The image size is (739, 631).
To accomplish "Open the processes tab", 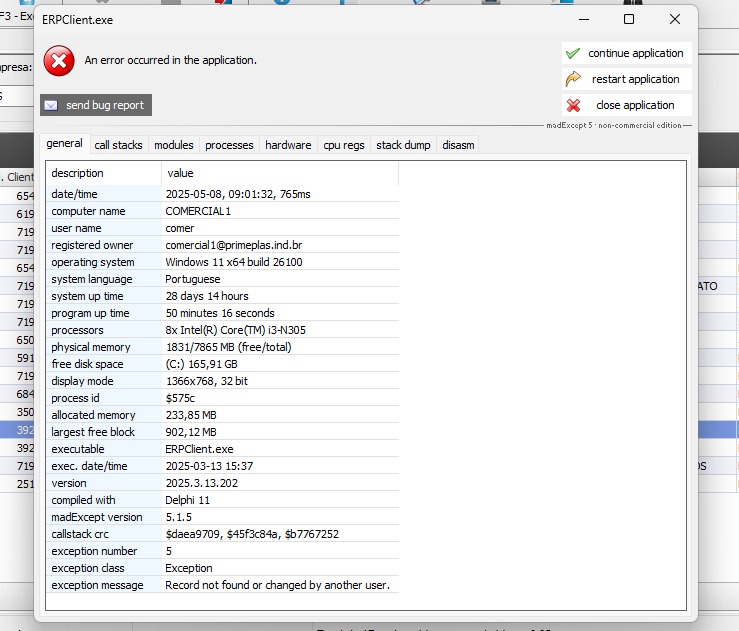I will [x=229, y=145].
